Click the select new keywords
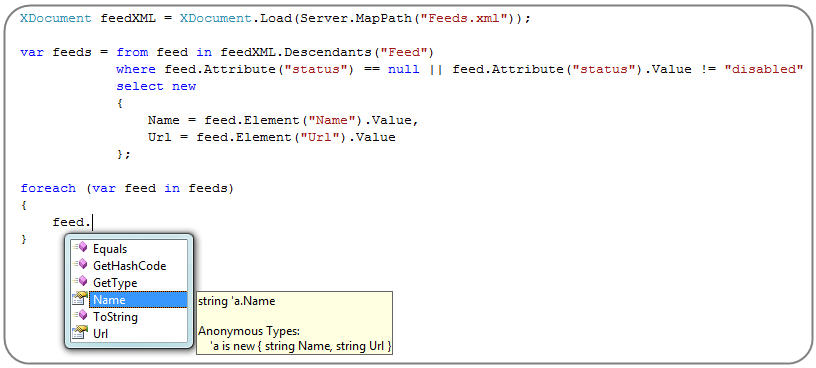The image size is (816, 368). pos(156,86)
